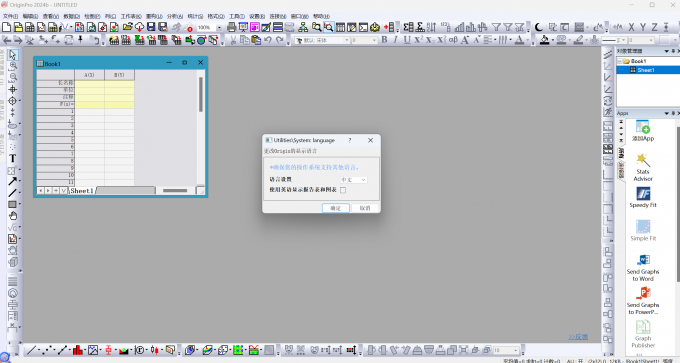
Task: Open the Project Explorer hierarchy icon
Action: click(x=303, y=27)
